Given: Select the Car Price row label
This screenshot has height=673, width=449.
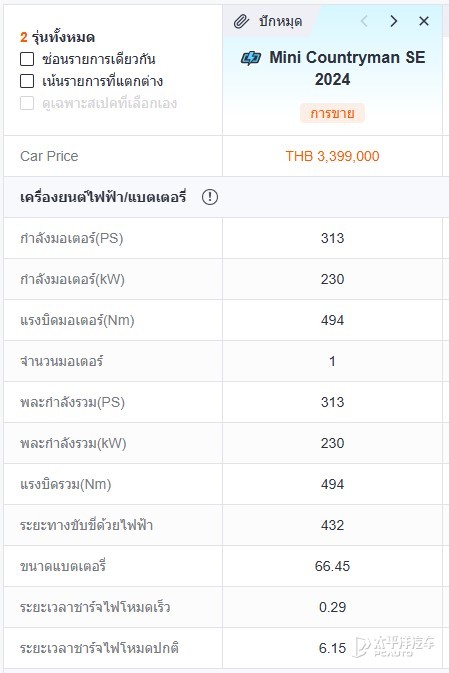Looking at the screenshot, I should pos(49,156).
